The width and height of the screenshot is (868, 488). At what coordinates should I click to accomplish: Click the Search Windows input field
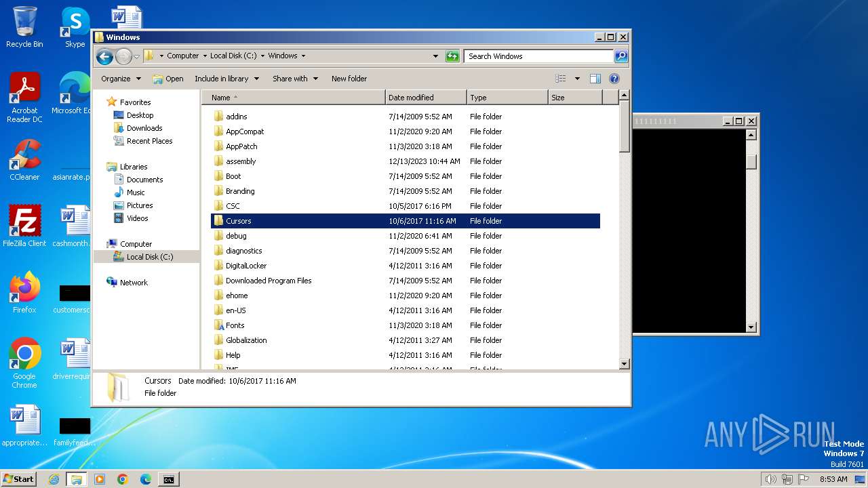(x=538, y=56)
